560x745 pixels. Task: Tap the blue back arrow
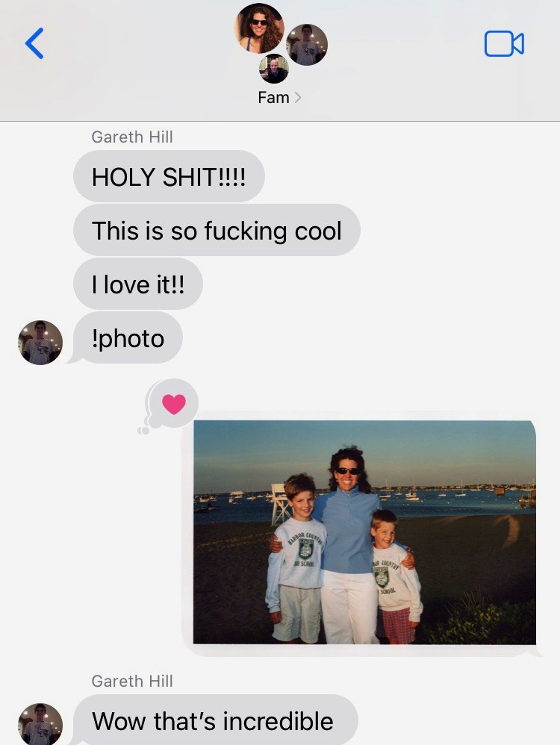tap(34, 43)
